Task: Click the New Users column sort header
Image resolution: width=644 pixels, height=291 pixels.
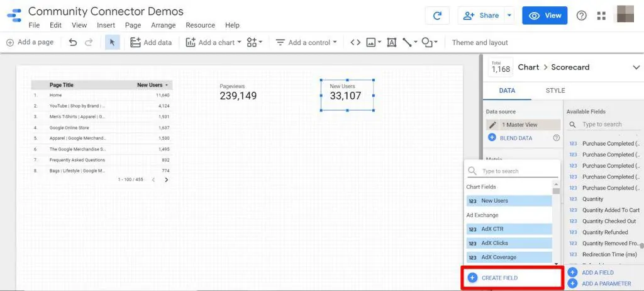Action: coord(152,85)
